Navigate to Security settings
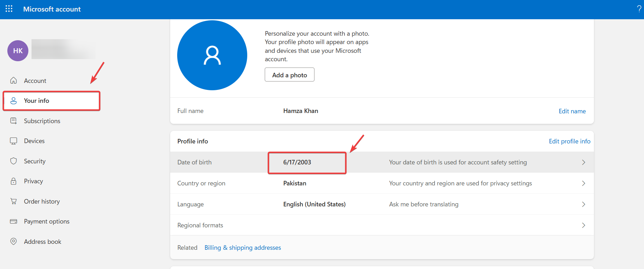Image resolution: width=644 pixels, height=269 pixels. pos(35,161)
